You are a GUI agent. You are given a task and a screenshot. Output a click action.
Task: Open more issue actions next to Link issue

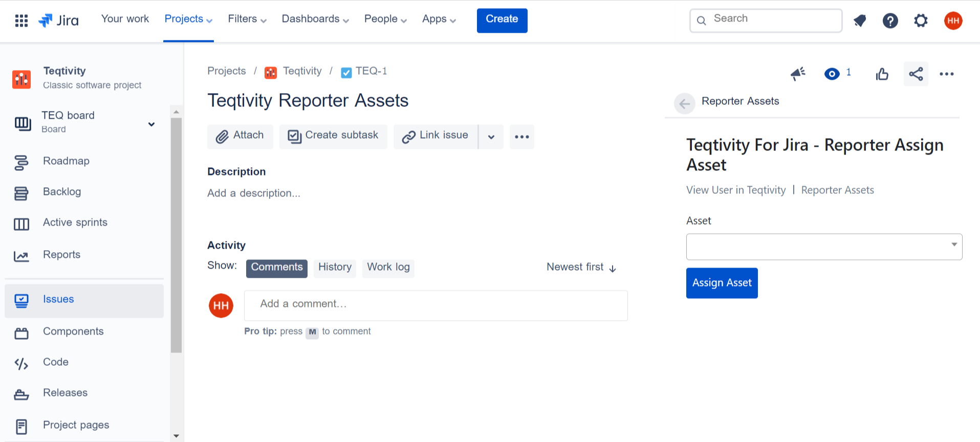[x=522, y=137]
